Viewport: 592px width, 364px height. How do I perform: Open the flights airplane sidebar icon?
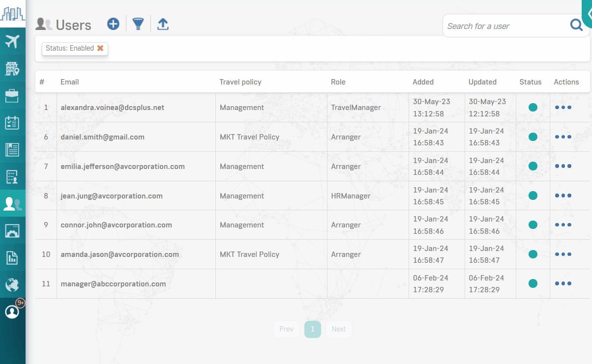[x=12, y=42]
